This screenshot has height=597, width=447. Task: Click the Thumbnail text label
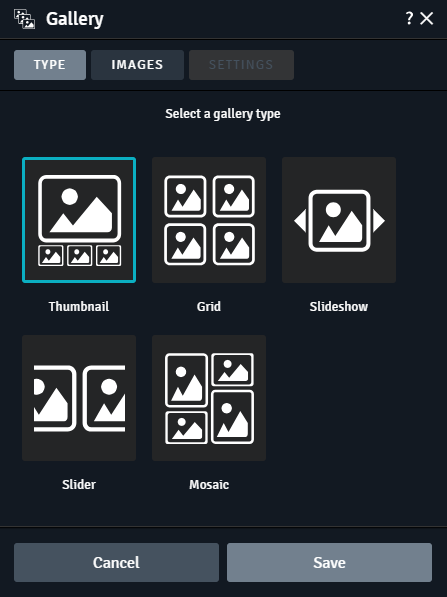(x=79, y=306)
